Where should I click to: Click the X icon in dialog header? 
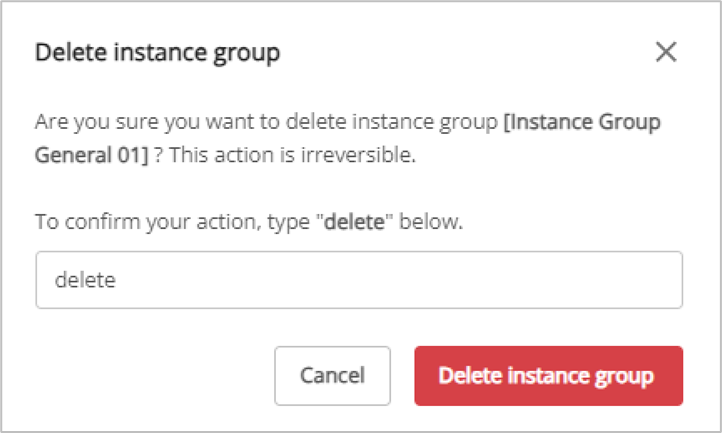[666, 52]
